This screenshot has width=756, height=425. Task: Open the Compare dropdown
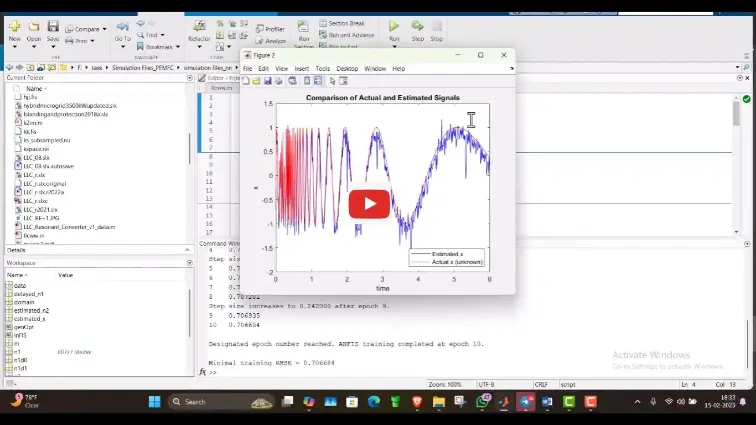[89, 29]
